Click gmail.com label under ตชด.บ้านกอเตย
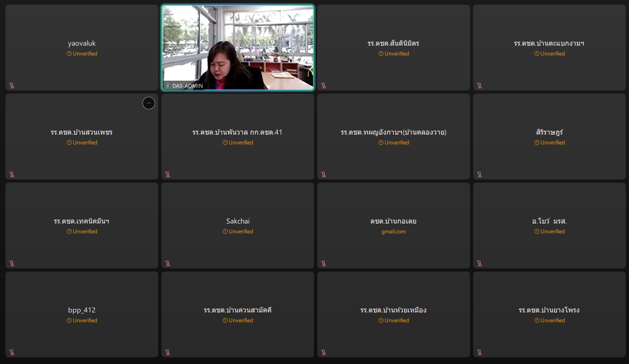Viewport: 629px width, 364px height. click(394, 231)
